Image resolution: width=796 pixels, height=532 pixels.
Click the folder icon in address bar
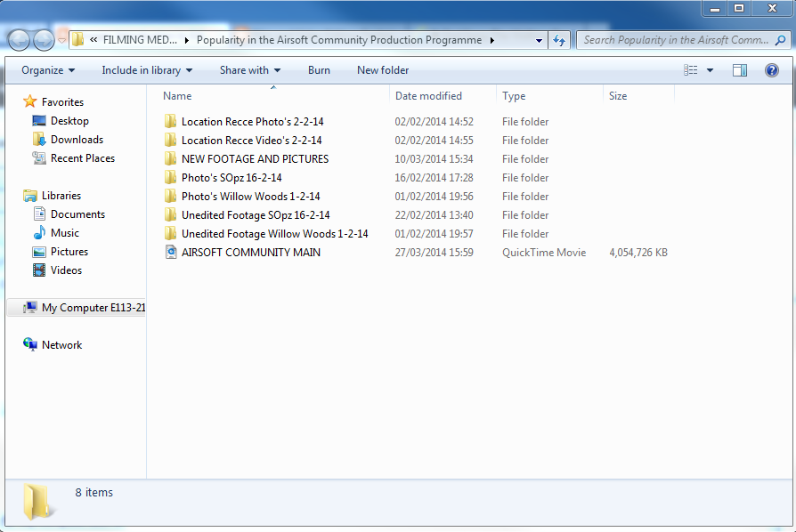tap(77, 39)
